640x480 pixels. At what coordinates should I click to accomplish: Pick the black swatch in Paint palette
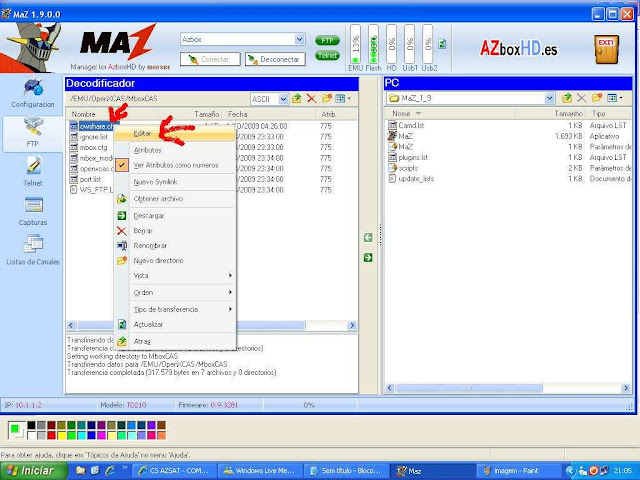click(x=31, y=425)
